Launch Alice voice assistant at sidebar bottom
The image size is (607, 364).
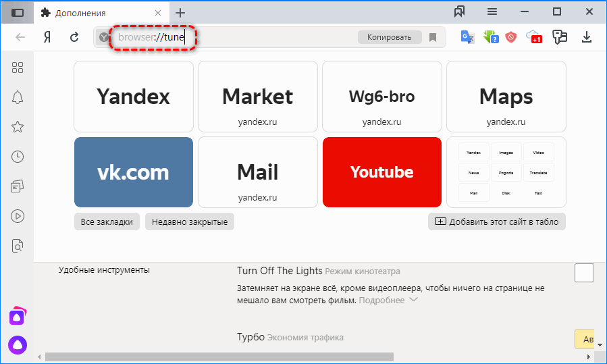tap(17, 344)
